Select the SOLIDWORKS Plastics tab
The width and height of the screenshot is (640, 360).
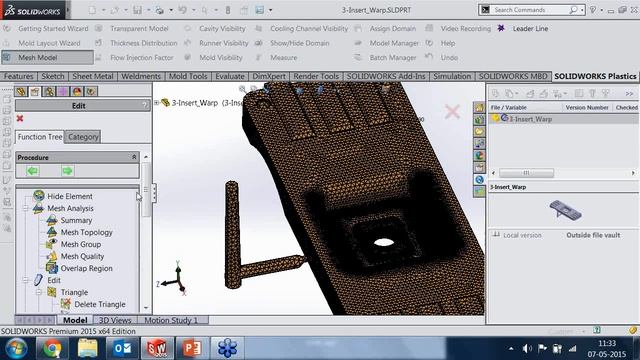click(595, 76)
